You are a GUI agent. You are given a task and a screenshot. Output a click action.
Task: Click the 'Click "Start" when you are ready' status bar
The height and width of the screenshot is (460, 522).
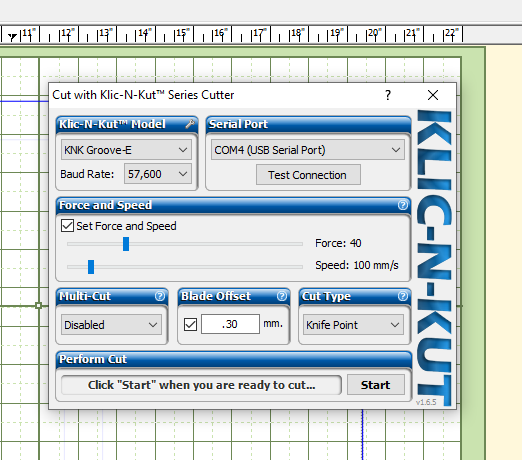(x=201, y=385)
